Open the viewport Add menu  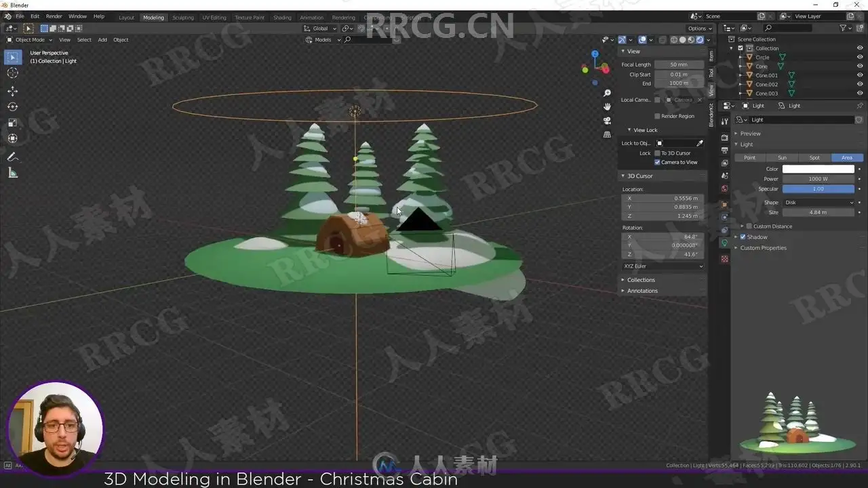click(102, 40)
